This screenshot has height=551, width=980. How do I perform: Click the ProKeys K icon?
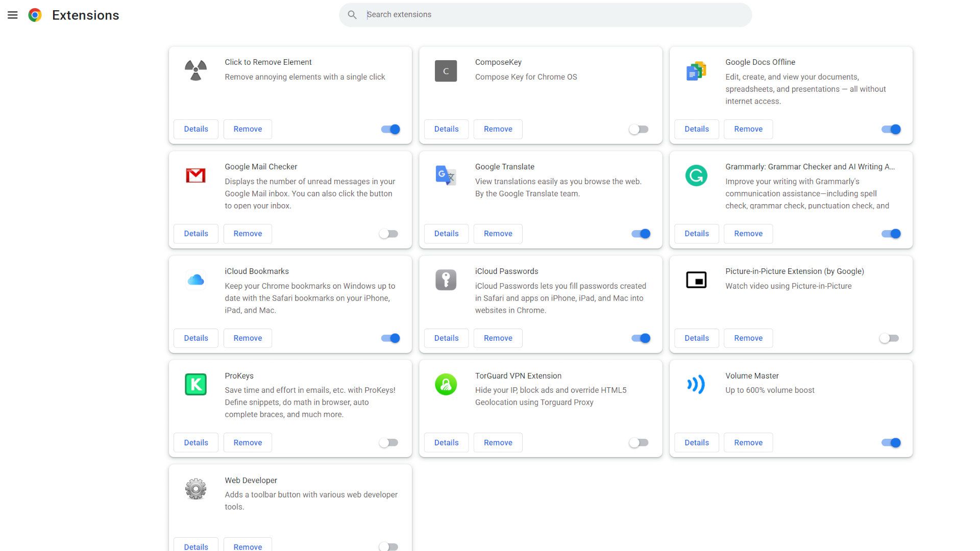click(x=196, y=384)
